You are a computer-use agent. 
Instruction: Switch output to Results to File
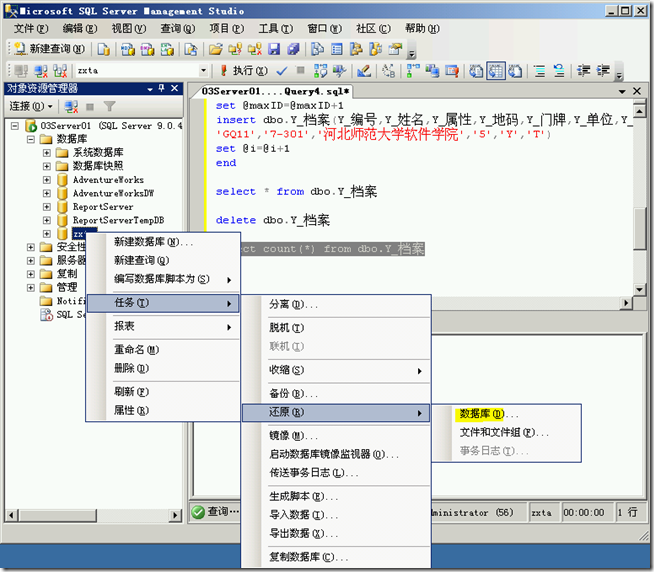pos(515,71)
